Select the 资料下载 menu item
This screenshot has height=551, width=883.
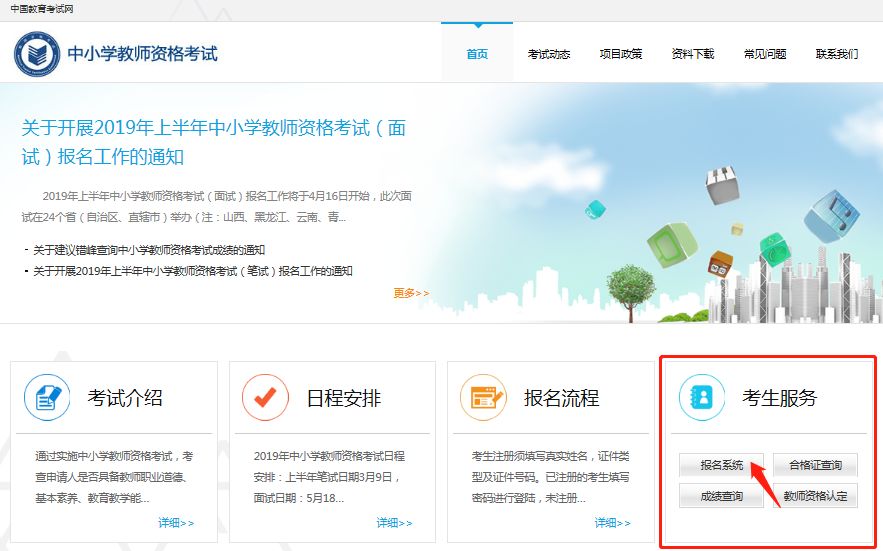click(693, 54)
